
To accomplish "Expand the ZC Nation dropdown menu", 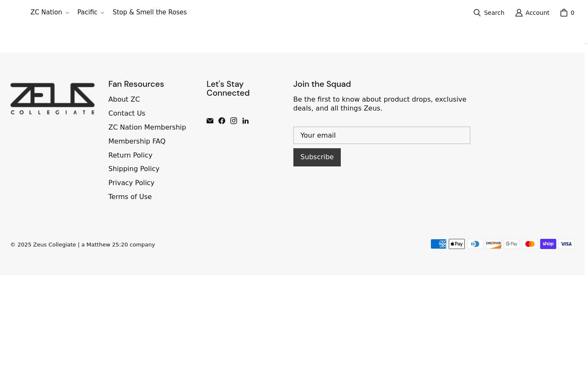I will coord(50,12).
